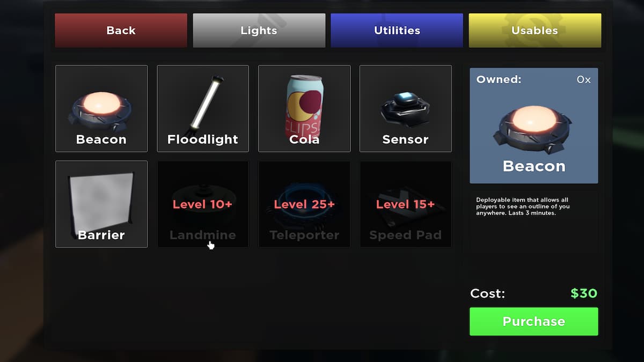This screenshot has height=362, width=644.
Task: Click the locked Teleporter tile
Action: coord(304,204)
